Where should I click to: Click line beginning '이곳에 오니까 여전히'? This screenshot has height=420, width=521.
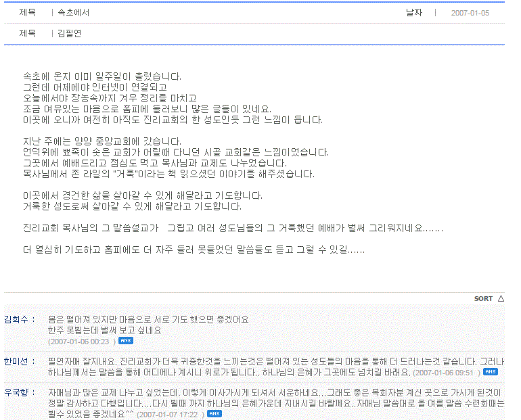(x=173, y=120)
